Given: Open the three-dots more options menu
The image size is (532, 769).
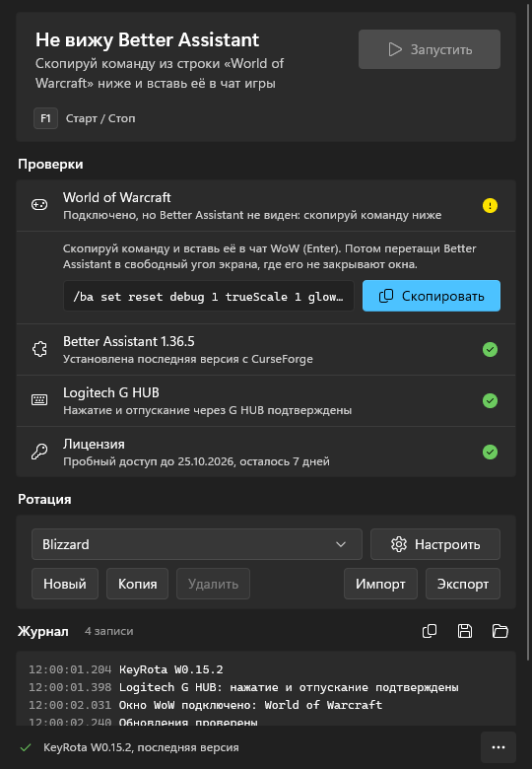Looking at the screenshot, I should point(499,747).
